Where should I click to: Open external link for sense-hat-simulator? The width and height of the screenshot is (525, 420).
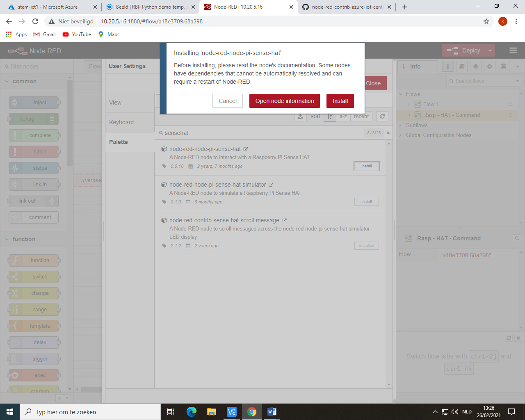271,185
